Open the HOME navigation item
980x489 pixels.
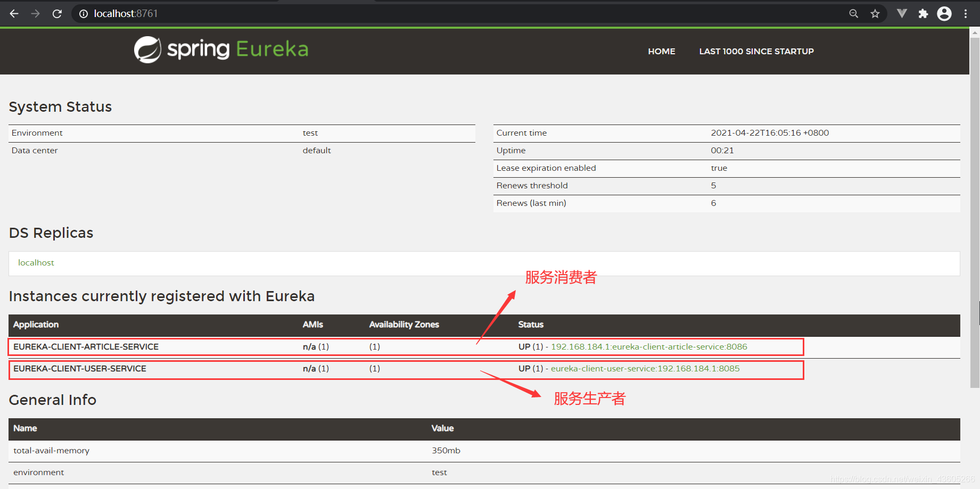pos(662,52)
